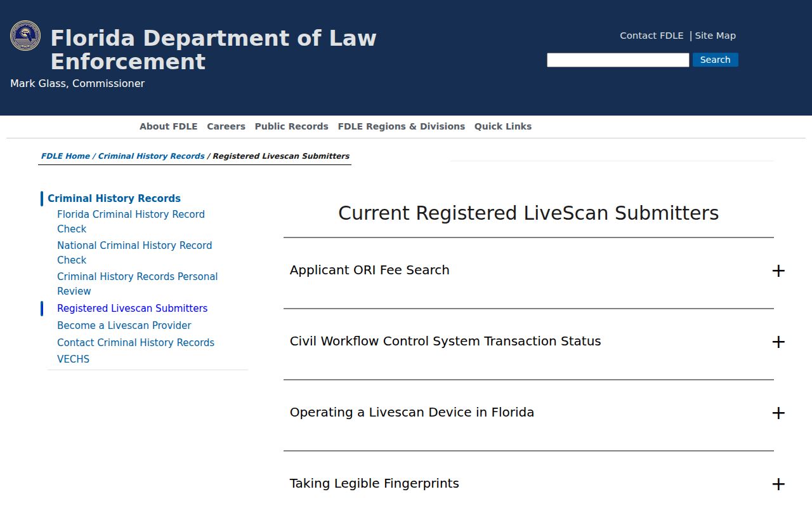812x508 pixels.
Task: Open Criminal History Records sidebar heading
Action: (114, 198)
